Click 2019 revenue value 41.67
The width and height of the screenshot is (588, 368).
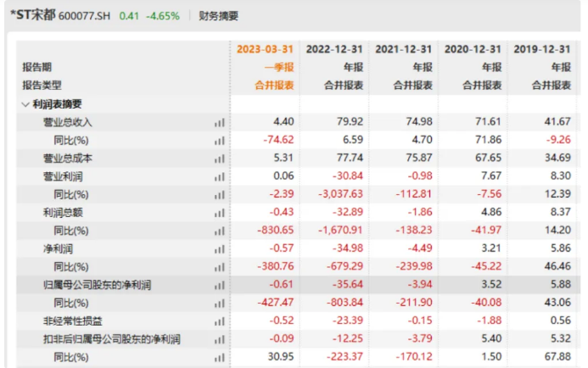557,121
